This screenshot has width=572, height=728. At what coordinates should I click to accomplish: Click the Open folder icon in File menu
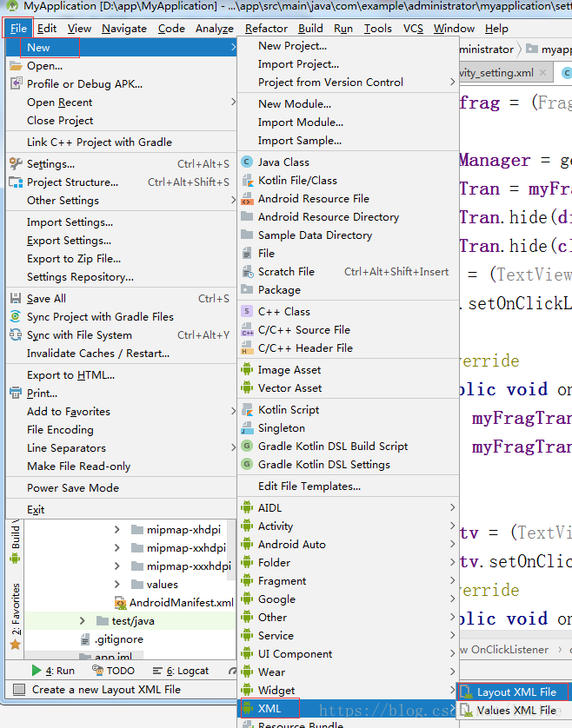point(16,65)
